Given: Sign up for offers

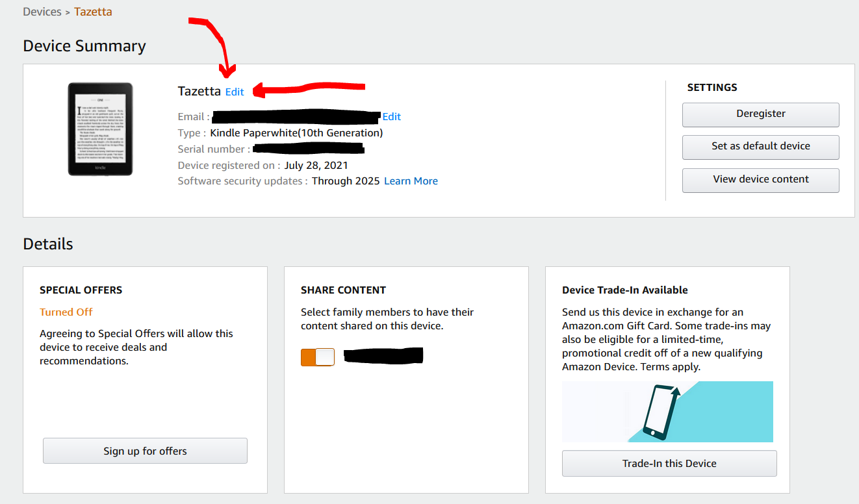Looking at the screenshot, I should pyautogui.click(x=145, y=451).
